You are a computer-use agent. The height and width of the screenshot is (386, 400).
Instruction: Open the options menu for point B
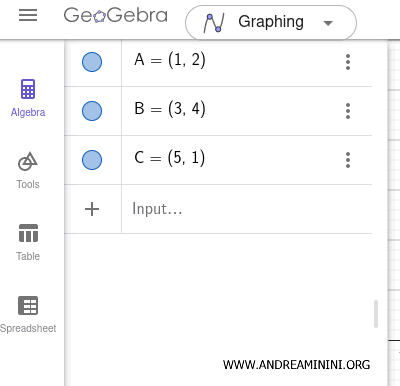[x=348, y=111]
